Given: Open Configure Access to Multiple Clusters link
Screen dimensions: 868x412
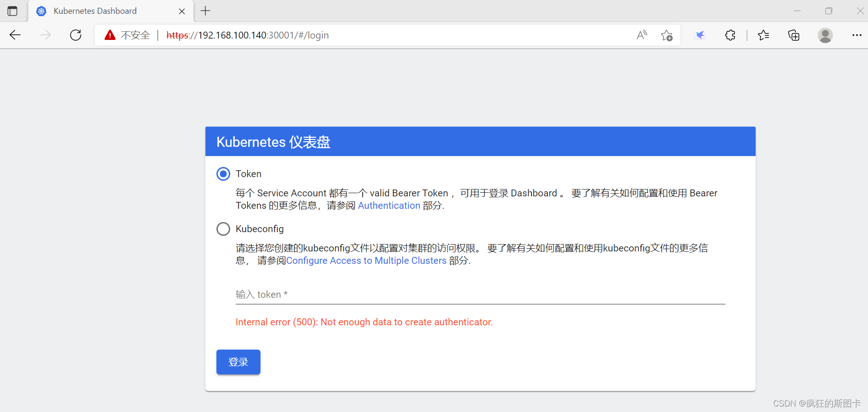Looking at the screenshot, I should pos(366,261).
